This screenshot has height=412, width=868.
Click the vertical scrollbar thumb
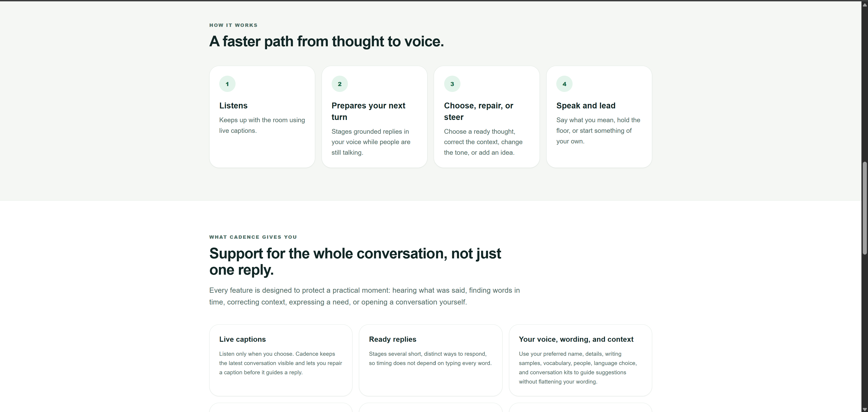[864, 208]
